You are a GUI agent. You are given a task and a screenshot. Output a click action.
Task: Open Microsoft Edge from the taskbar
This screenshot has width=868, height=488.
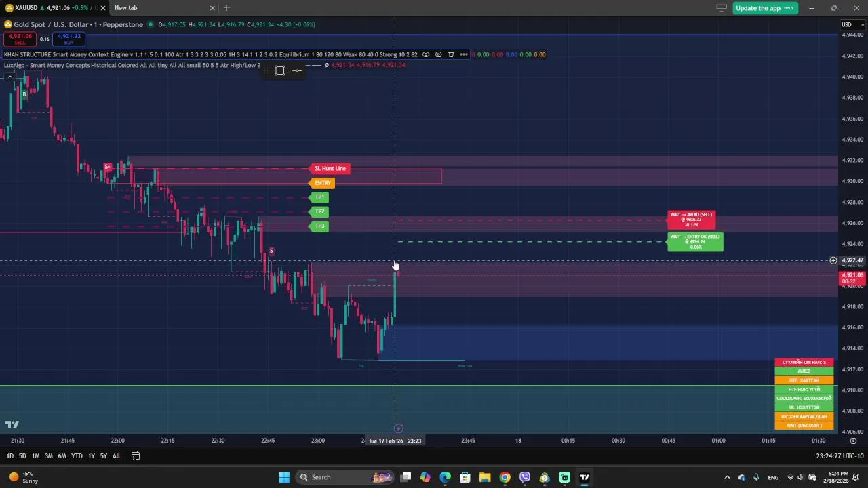445,477
